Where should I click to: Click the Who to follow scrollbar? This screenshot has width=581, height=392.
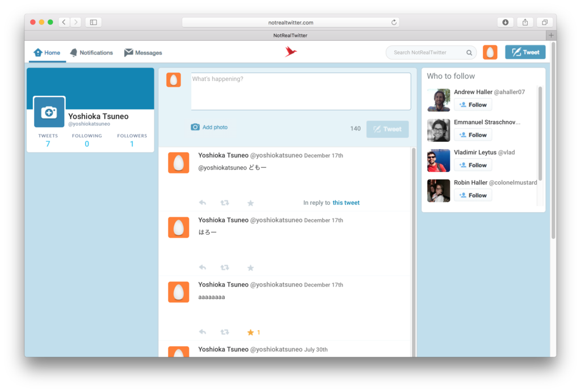540,133
